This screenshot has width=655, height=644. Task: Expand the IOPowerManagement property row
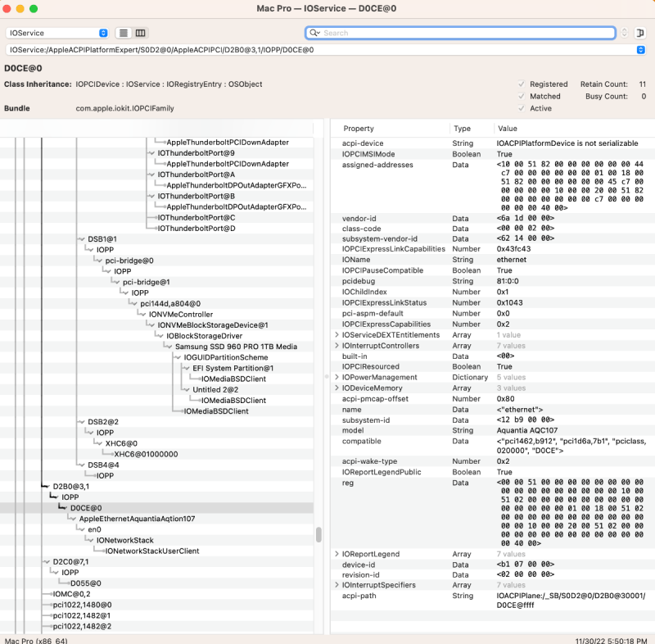[337, 378]
